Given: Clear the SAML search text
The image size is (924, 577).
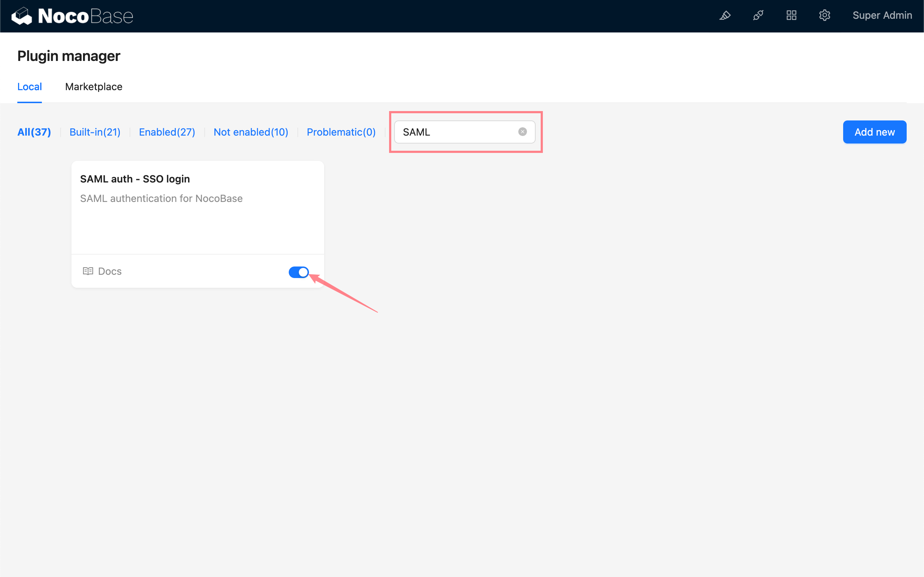Looking at the screenshot, I should click(522, 132).
